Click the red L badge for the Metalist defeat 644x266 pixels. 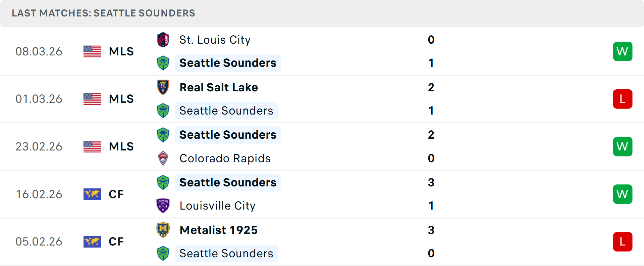tap(623, 241)
